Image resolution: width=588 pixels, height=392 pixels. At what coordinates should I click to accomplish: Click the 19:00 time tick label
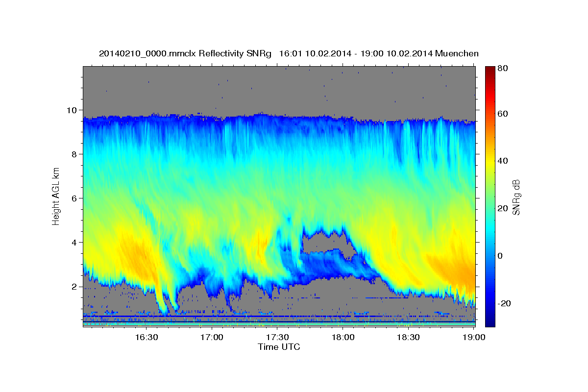[x=474, y=337]
